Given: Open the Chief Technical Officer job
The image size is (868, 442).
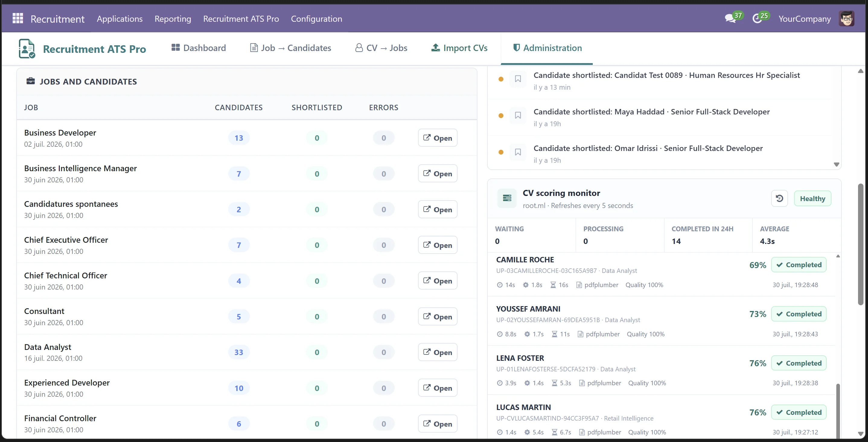Looking at the screenshot, I should [437, 281].
